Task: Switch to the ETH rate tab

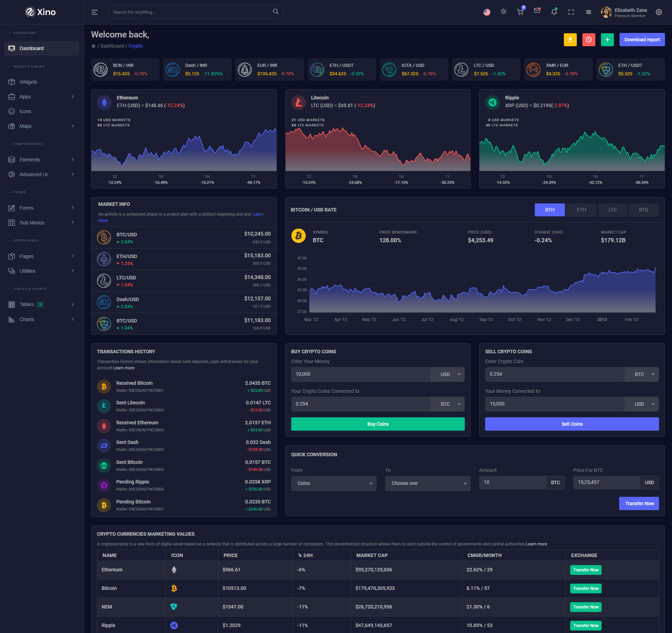Action: tap(581, 210)
